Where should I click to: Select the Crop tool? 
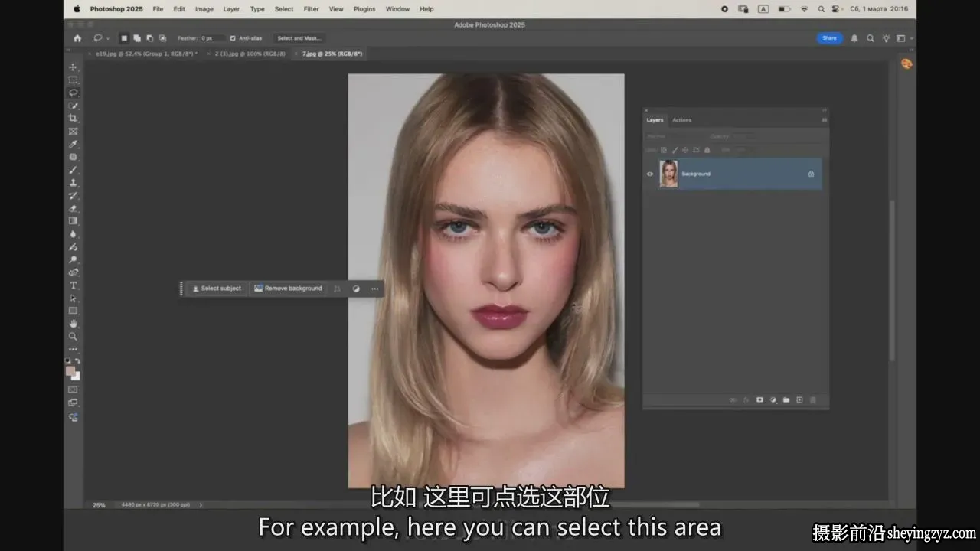pyautogui.click(x=73, y=118)
